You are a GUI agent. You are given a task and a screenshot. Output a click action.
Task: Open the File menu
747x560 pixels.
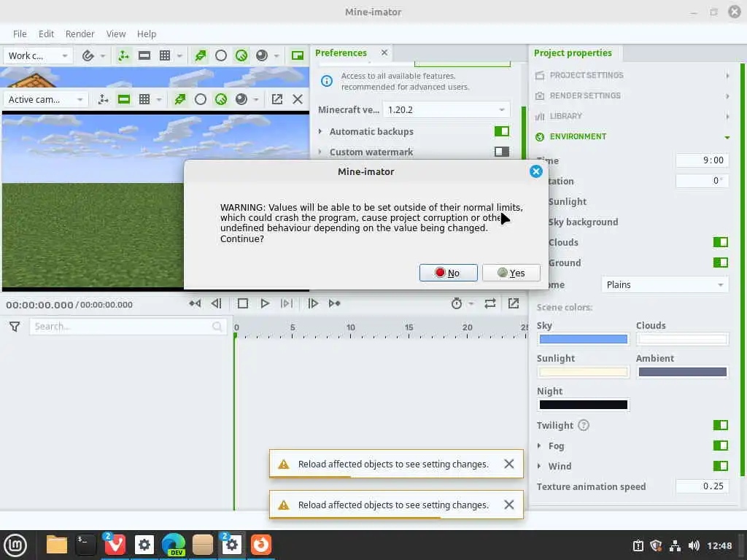20,34
